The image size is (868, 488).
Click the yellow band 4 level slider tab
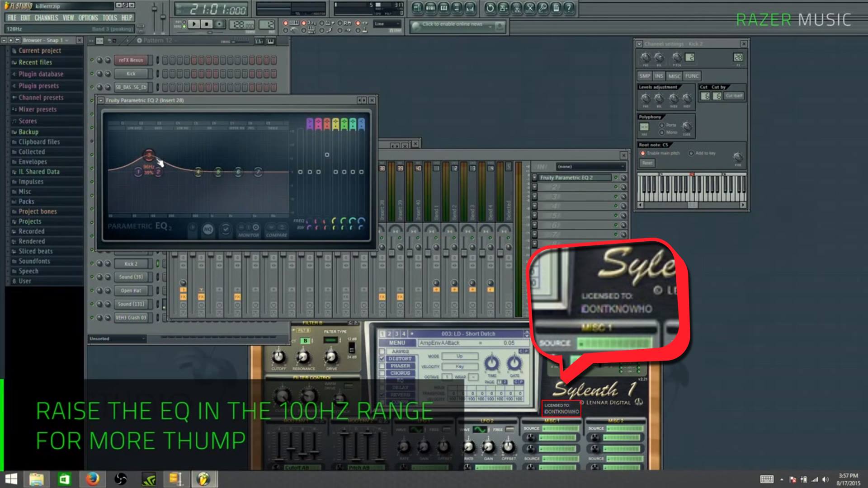pos(335,124)
